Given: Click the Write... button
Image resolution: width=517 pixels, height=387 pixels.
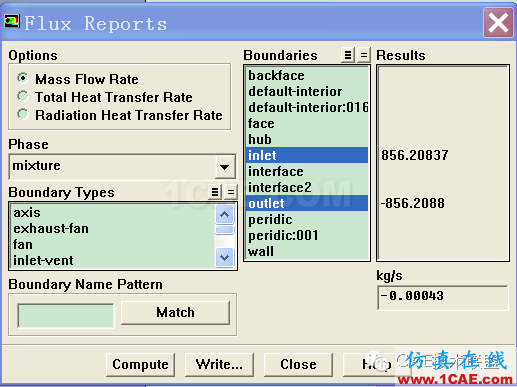Looking at the screenshot, I should click(219, 365).
